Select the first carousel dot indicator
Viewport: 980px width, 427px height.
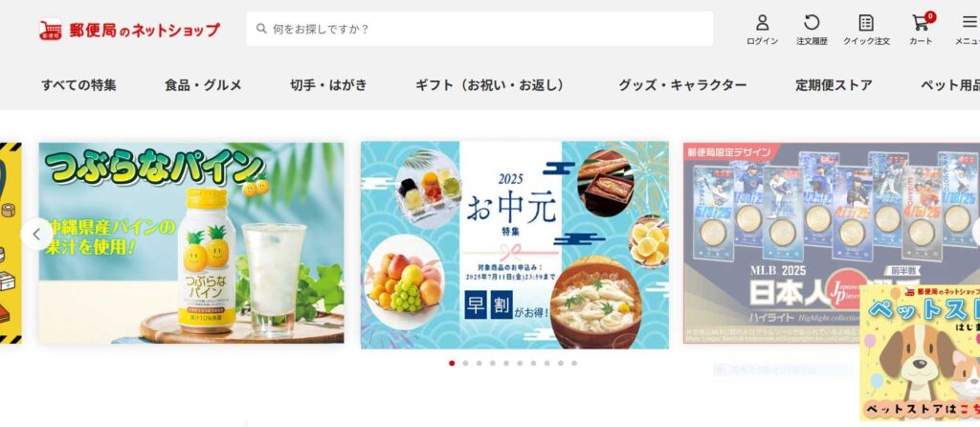click(452, 363)
